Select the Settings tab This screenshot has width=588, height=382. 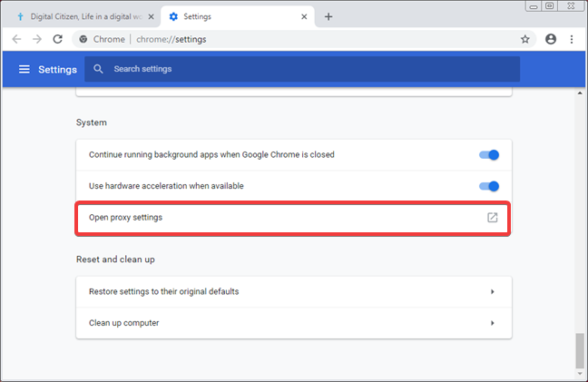point(238,16)
